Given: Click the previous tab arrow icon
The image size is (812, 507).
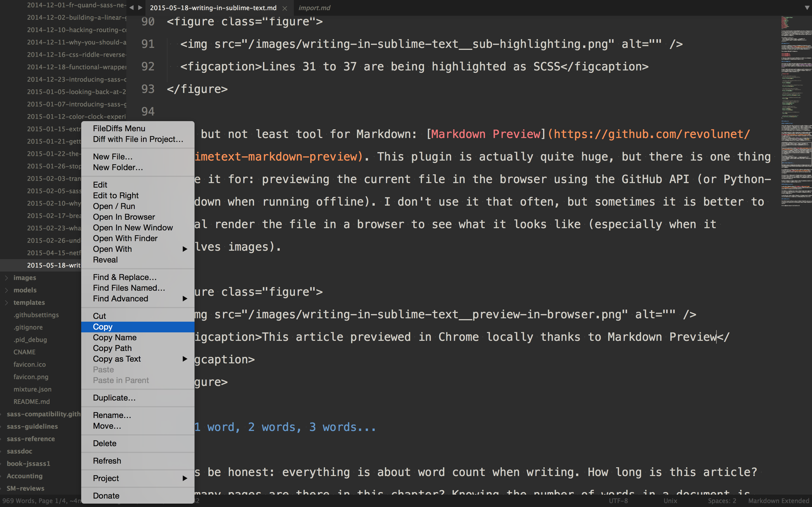Looking at the screenshot, I should click(131, 7).
